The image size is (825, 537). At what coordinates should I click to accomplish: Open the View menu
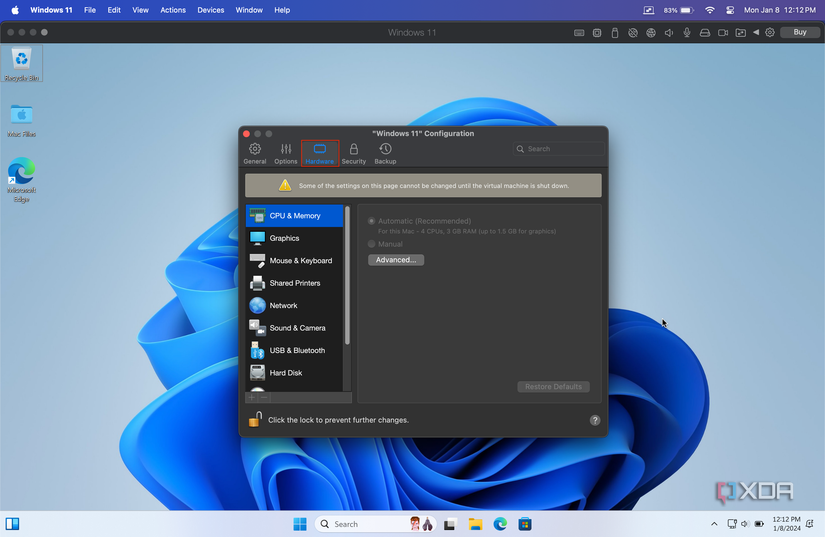[140, 10]
